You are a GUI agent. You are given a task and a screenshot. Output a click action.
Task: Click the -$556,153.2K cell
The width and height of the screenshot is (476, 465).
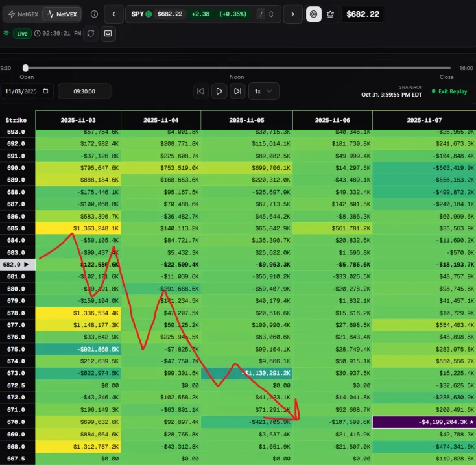tap(424, 180)
